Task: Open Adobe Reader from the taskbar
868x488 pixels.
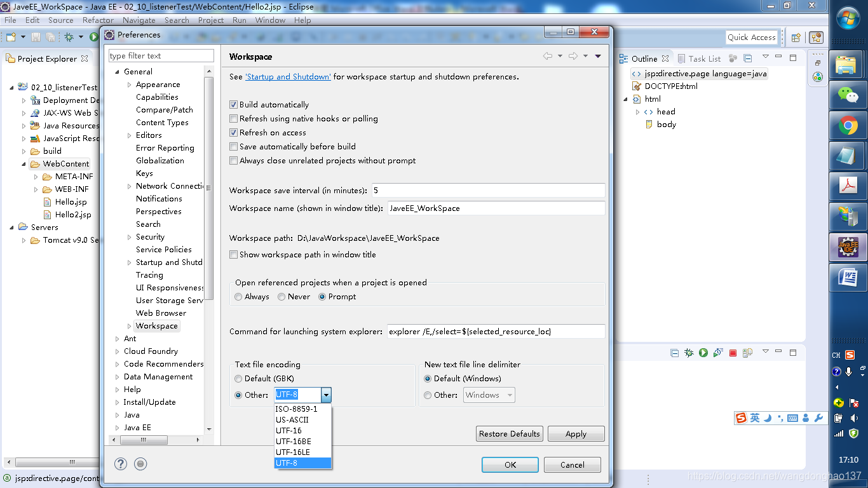Action: click(x=848, y=186)
